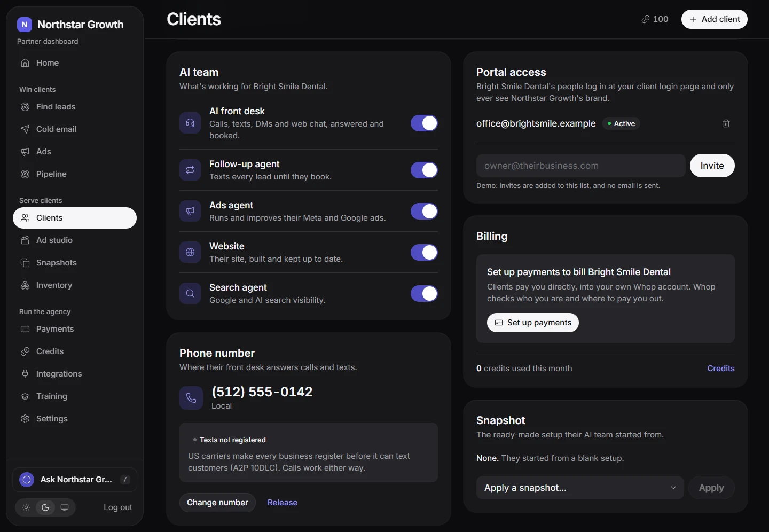The width and height of the screenshot is (769, 532).
Task: Click "office@brightsmile.example" email text
Action: 536,123
